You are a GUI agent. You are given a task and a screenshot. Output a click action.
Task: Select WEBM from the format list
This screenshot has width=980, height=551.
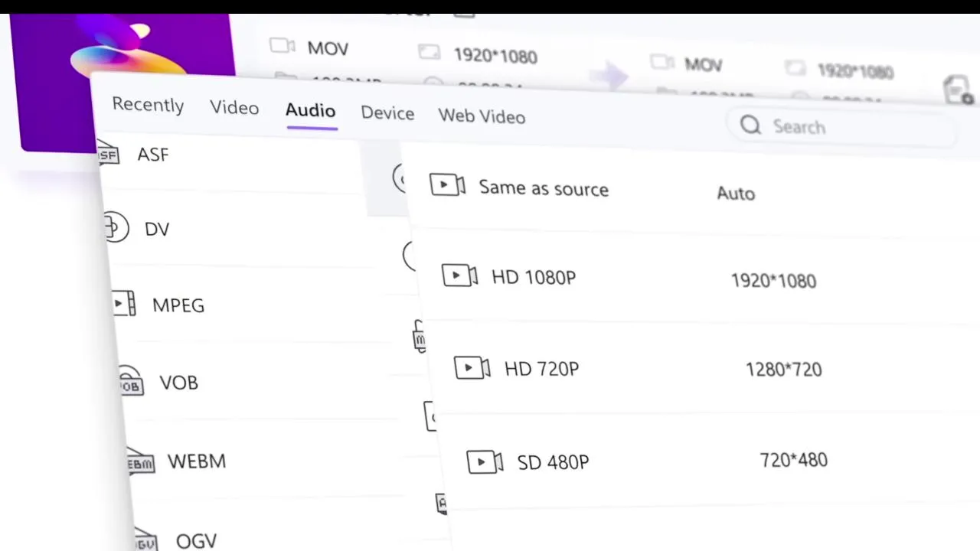pyautogui.click(x=197, y=461)
